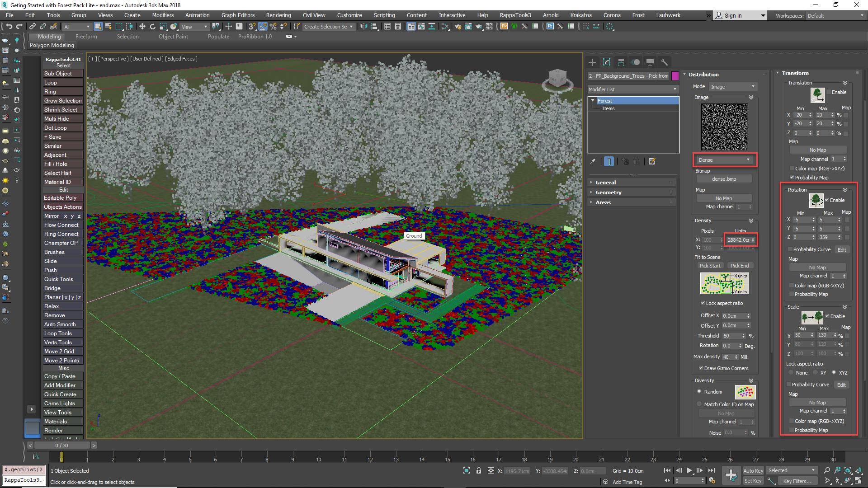
Task: Toggle the Lock aspect ratio checkbox
Action: pos(703,303)
